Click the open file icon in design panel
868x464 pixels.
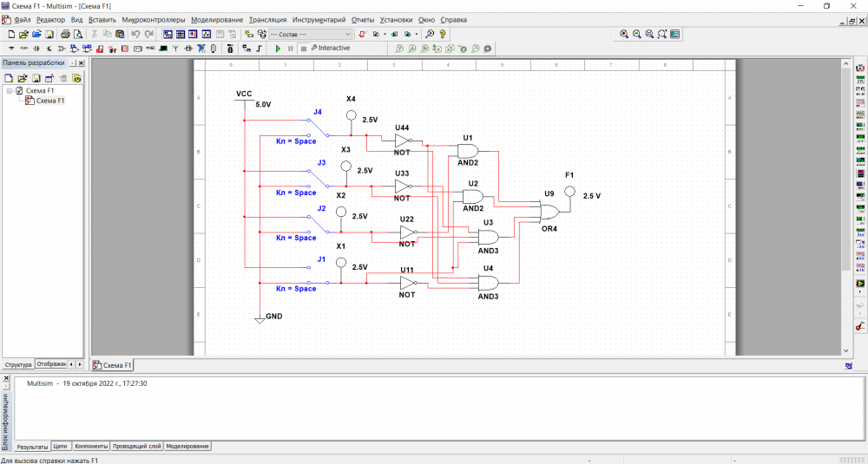tap(23, 78)
